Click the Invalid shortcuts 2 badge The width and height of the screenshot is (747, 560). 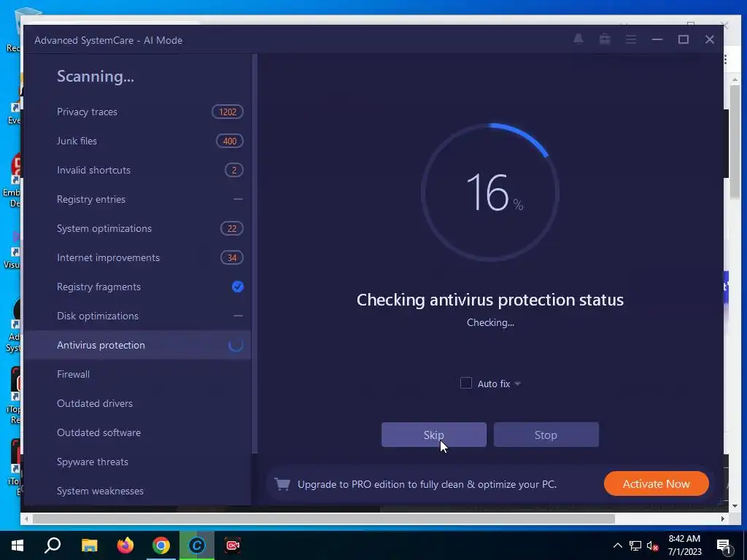click(234, 170)
